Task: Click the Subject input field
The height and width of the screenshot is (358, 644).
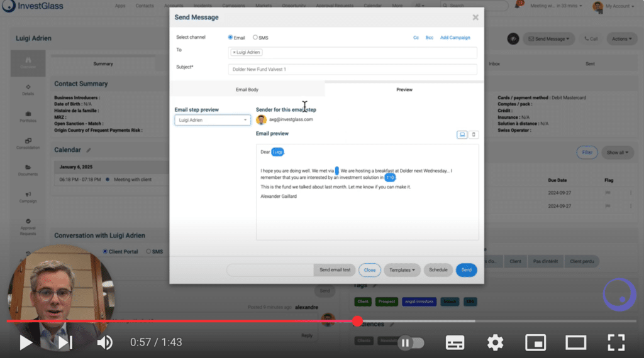Action: (x=352, y=69)
